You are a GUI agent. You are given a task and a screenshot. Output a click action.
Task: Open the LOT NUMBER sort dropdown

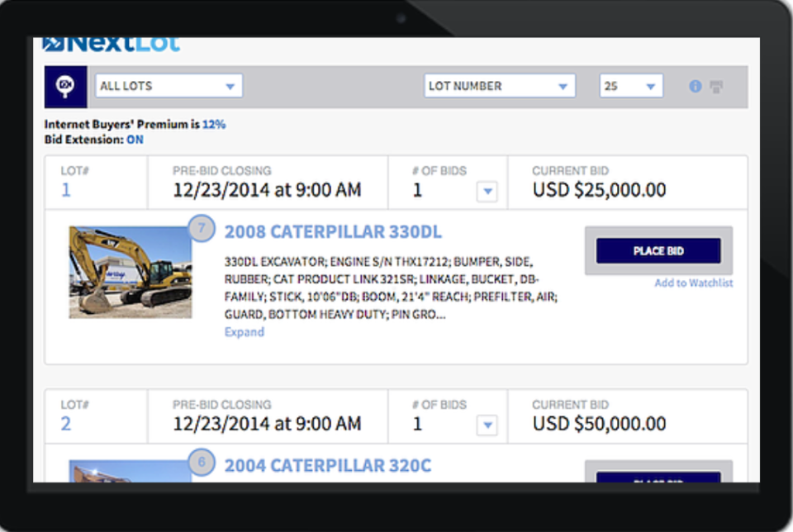coord(499,85)
